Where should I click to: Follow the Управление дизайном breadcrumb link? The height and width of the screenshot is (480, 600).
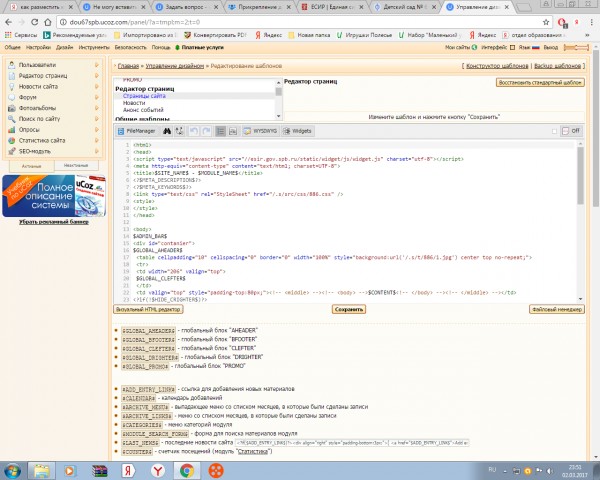coord(175,66)
